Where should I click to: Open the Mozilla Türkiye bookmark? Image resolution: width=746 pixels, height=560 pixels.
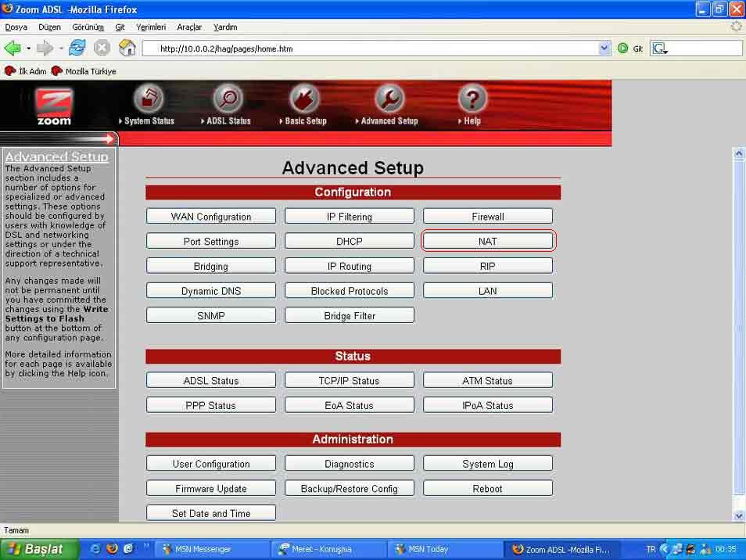coord(83,71)
